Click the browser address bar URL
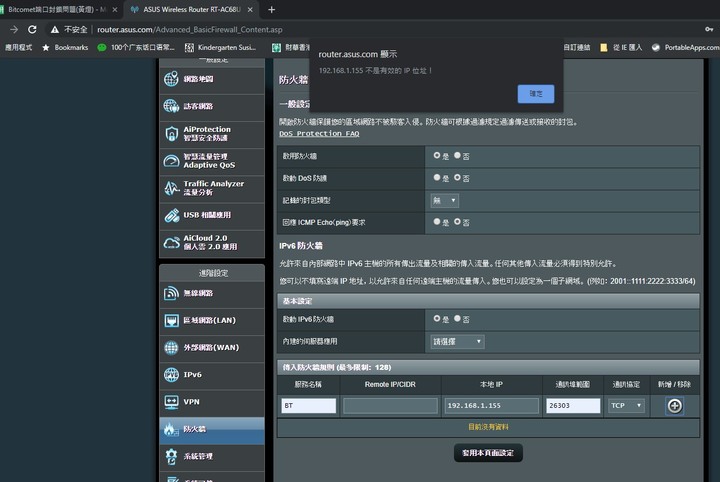 [x=190, y=29]
